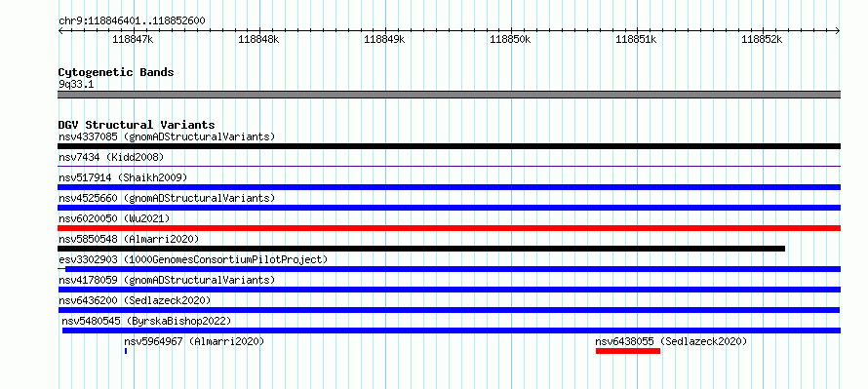Viewport: 868px width, 389px height.
Task: Click the nsv5850548 (Almarri2020) label
Action: pos(129,239)
